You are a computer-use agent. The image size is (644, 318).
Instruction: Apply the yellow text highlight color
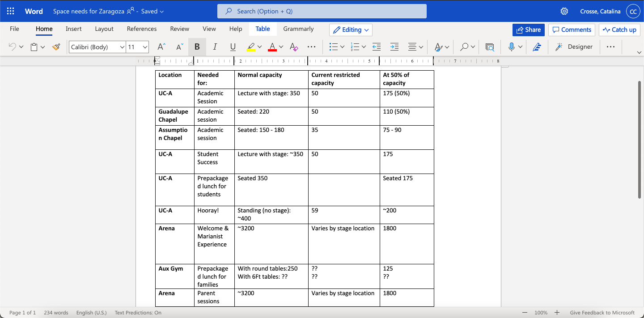point(251,47)
